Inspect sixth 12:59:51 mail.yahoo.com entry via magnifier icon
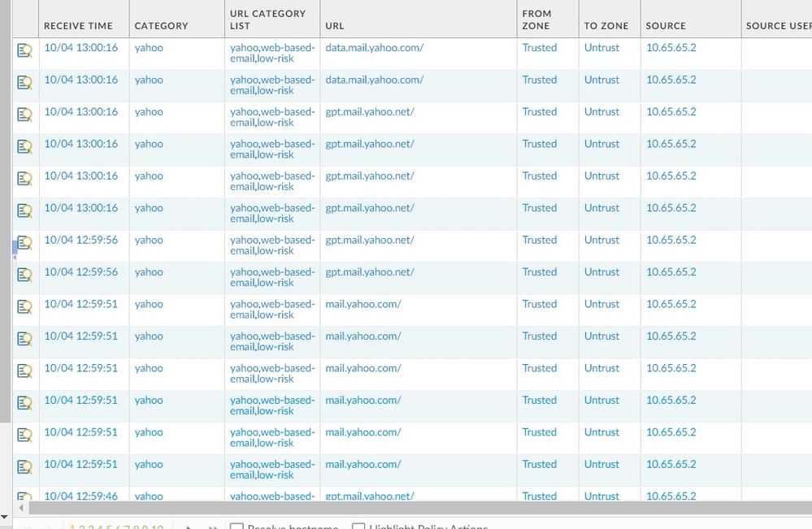Viewport: 812px width, 529px height. coord(24,468)
